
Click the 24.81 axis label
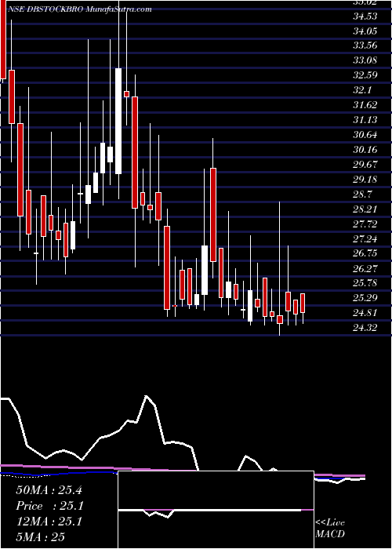coord(365,313)
